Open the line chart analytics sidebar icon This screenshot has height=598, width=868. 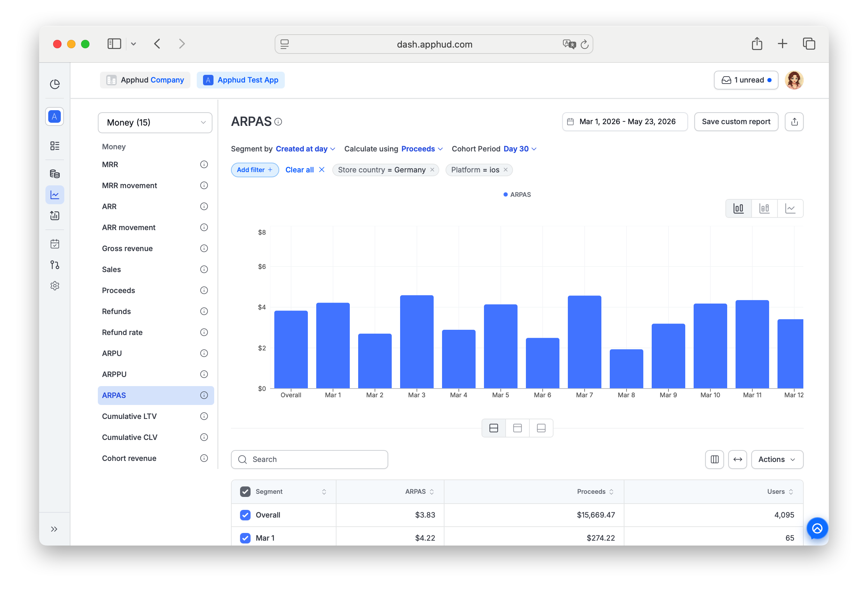click(55, 195)
